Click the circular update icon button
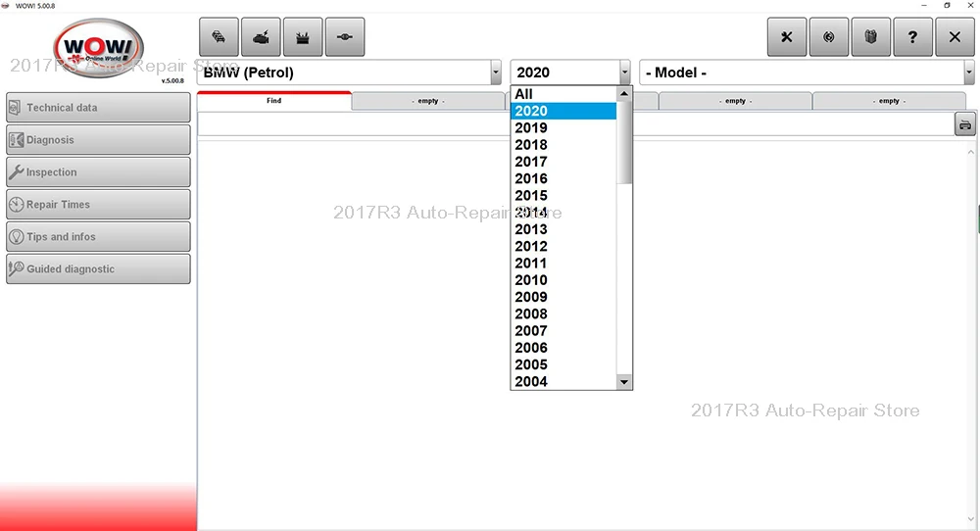980x531 pixels. point(829,37)
